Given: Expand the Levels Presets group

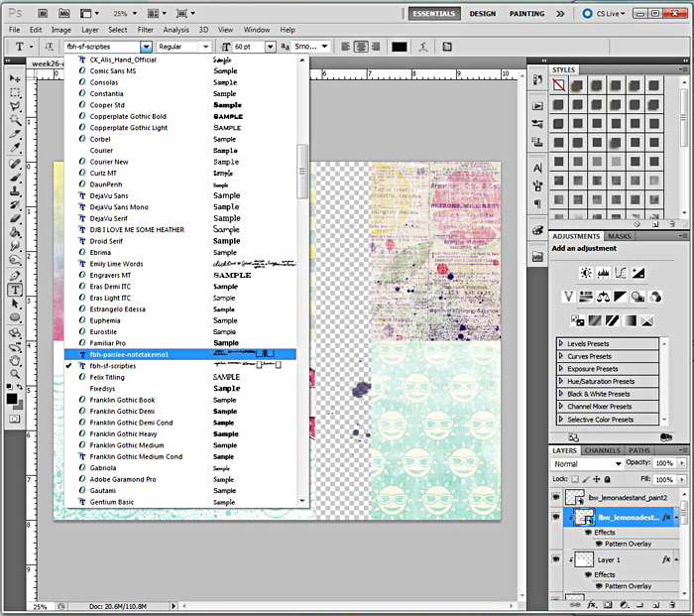Looking at the screenshot, I should [x=561, y=343].
